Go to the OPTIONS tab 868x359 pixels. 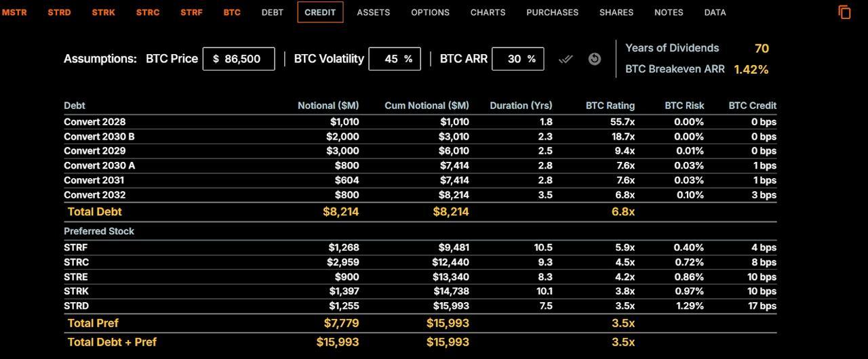(x=430, y=12)
